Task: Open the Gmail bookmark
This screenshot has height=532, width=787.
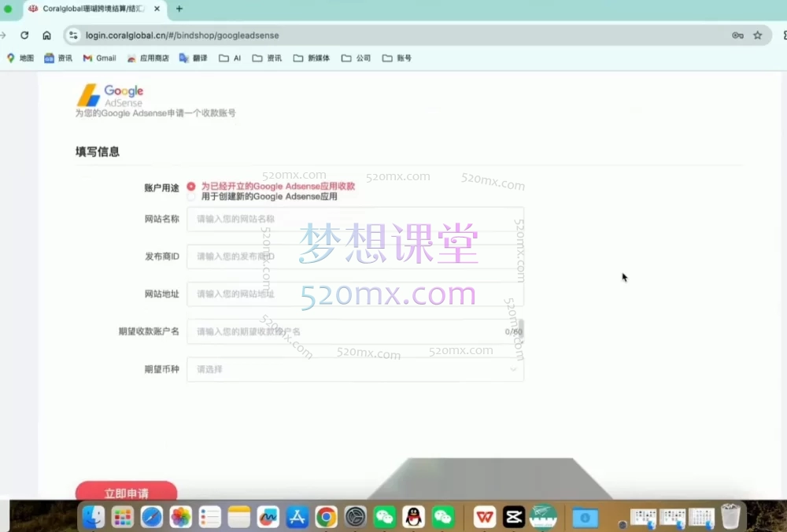Action: pos(99,58)
